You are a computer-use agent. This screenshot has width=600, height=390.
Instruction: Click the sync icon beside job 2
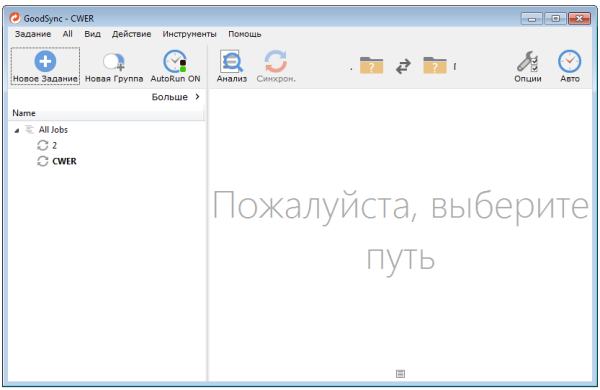pyautogui.click(x=42, y=145)
